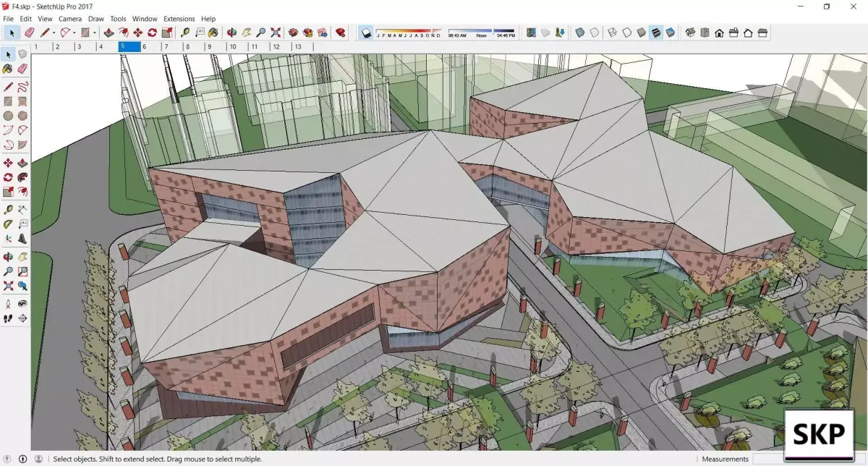Open the Line tool dropdown arrow

click(x=54, y=33)
